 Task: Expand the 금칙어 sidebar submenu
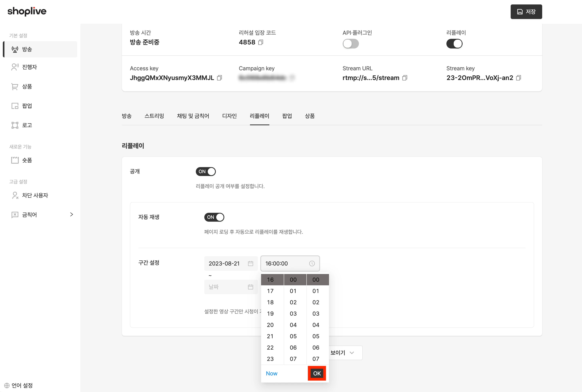pos(72,215)
